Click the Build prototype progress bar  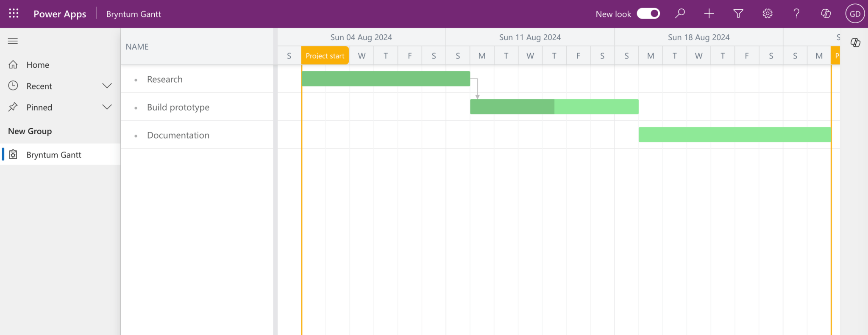pos(554,107)
